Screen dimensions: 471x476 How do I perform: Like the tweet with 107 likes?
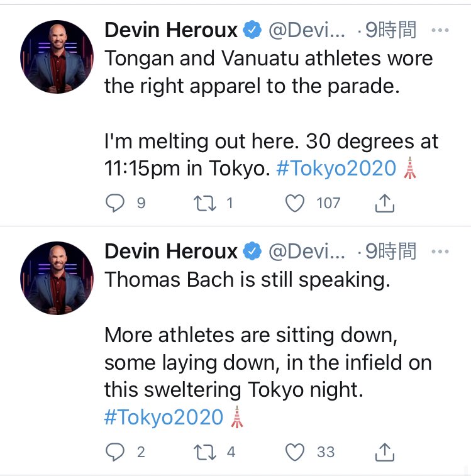point(295,202)
